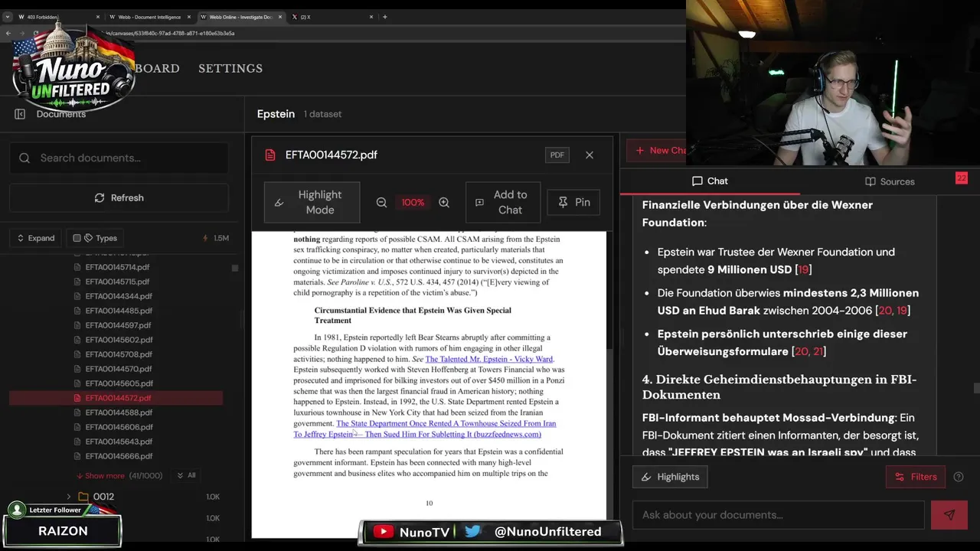The height and width of the screenshot is (551, 980).
Task: Pin the current document
Action: (x=573, y=203)
